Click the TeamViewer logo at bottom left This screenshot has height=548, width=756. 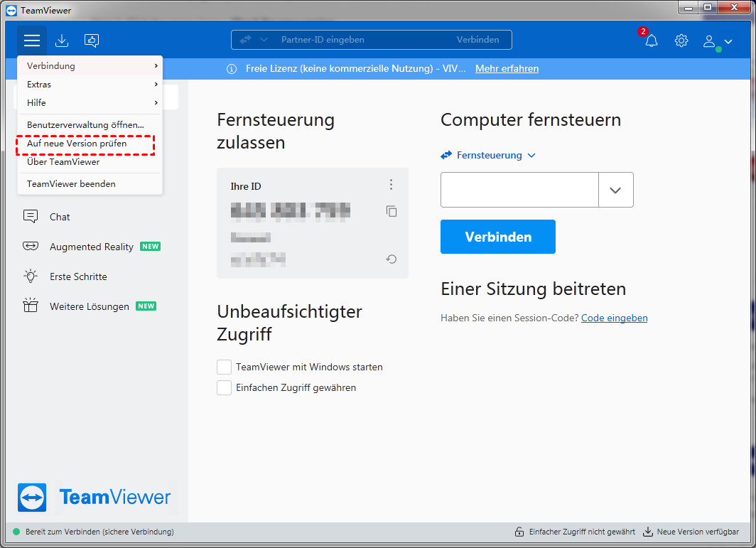(x=94, y=498)
